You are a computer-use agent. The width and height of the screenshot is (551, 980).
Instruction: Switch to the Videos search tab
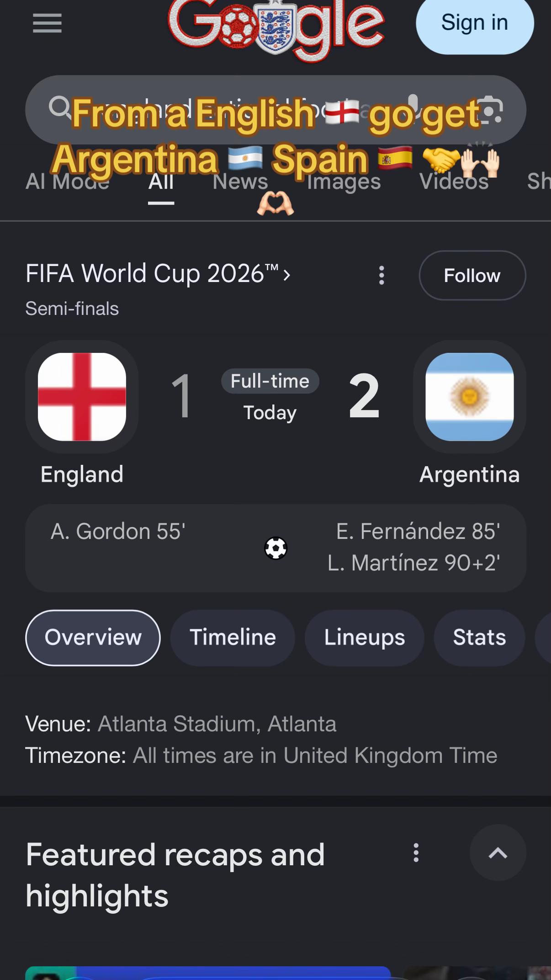454,181
